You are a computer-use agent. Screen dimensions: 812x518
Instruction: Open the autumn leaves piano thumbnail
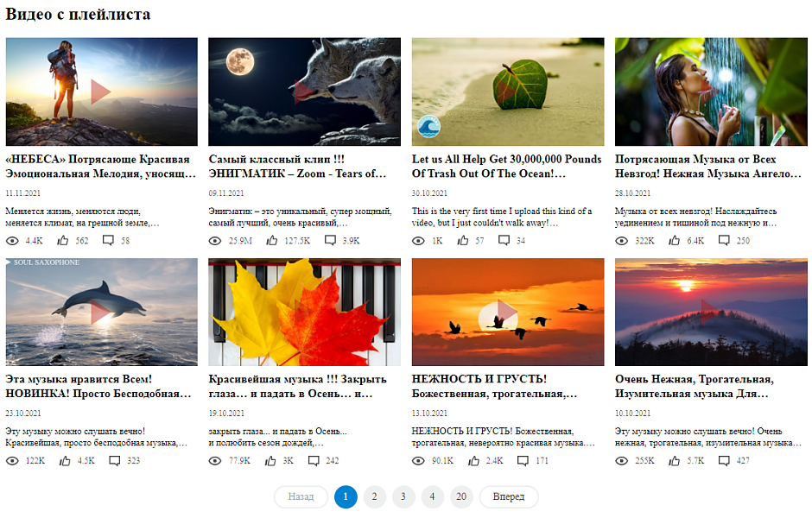pyautogui.click(x=304, y=313)
